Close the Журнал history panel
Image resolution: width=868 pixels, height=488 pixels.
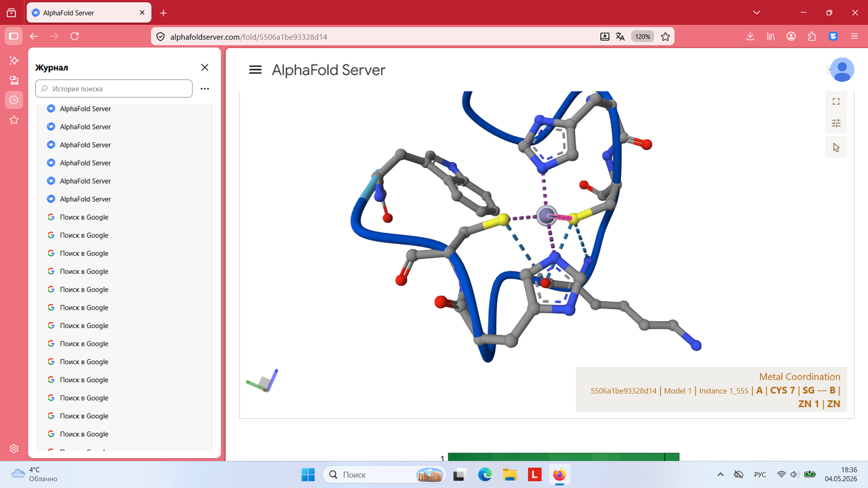[205, 67]
